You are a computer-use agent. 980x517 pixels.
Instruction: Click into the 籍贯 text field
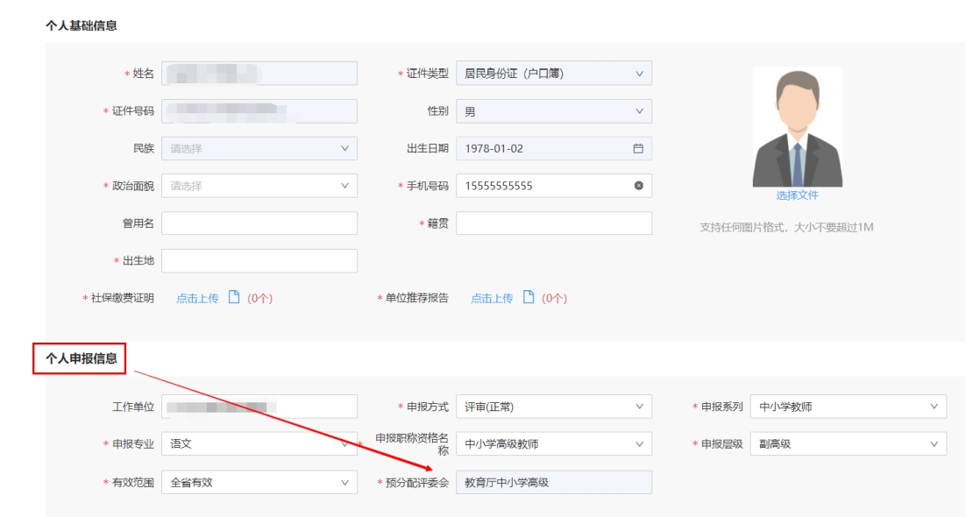(x=553, y=223)
